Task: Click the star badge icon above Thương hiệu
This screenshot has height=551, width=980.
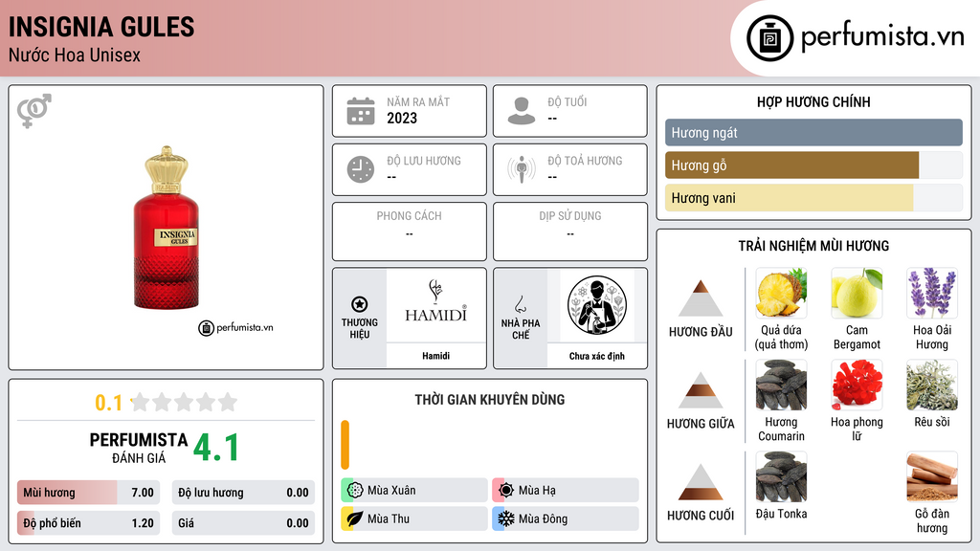Action: [x=360, y=304]
